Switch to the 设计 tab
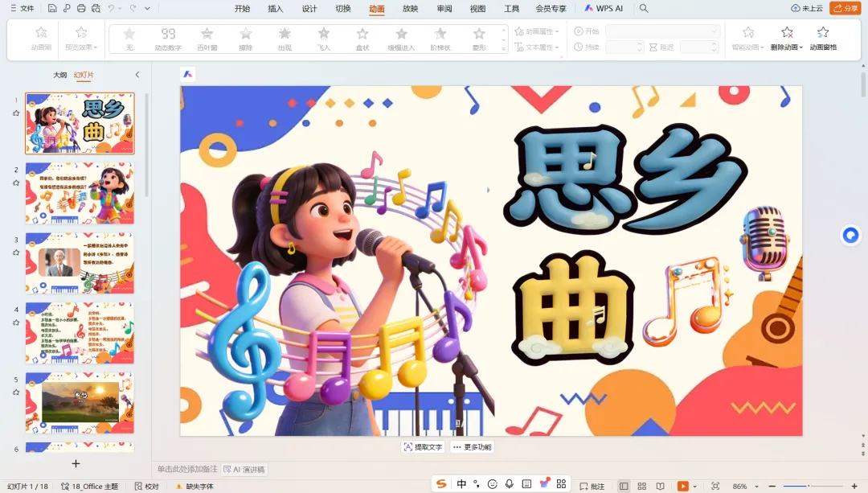 309,8
